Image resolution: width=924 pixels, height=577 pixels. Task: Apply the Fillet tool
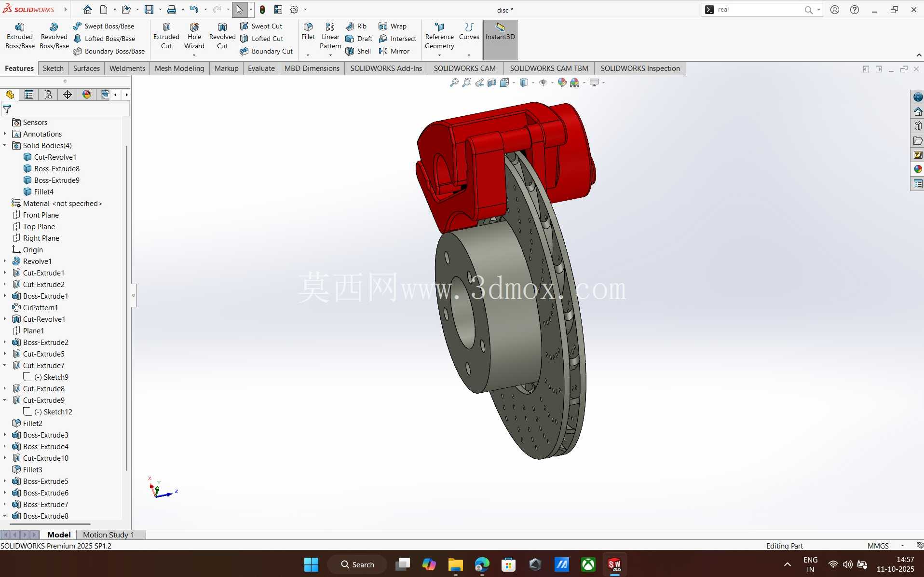(308, 31)
